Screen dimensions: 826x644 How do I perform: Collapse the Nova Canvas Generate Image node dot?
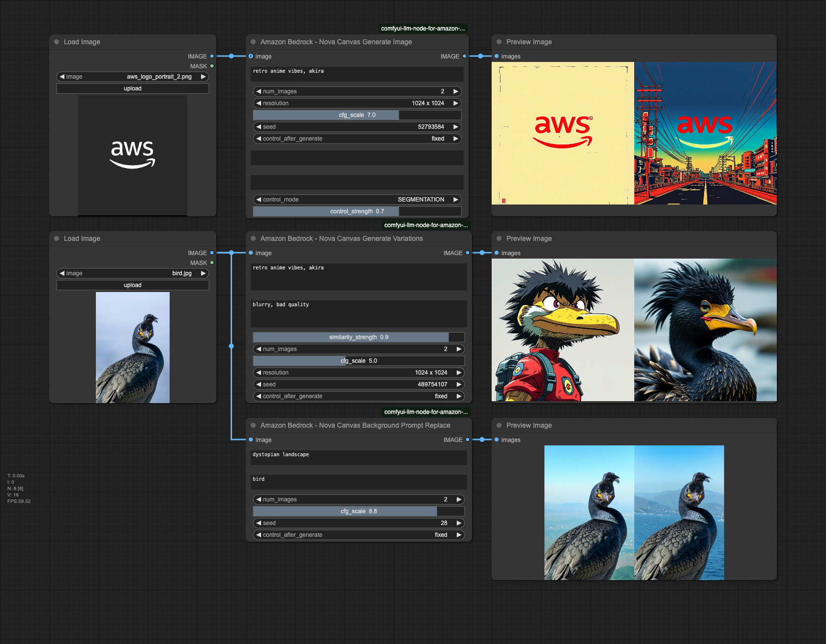point(253,42)
